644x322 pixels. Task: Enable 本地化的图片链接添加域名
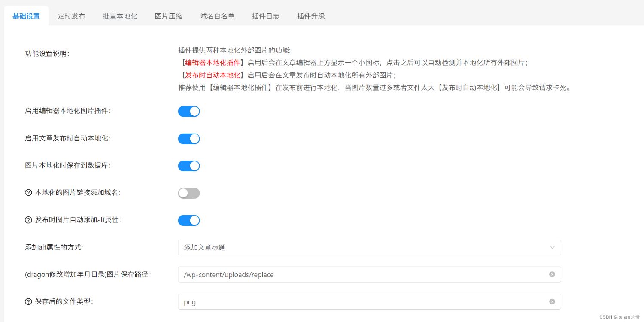pos(189,193)
